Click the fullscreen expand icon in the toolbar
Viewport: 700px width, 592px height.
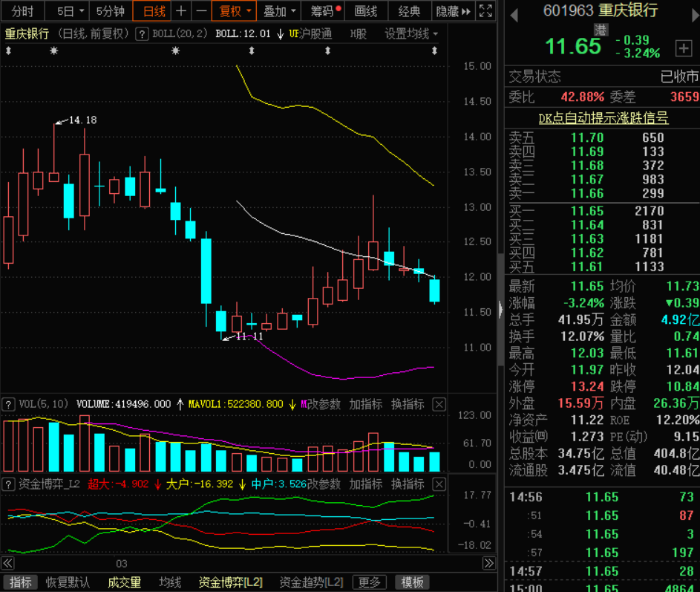click(x=485, y=11)
